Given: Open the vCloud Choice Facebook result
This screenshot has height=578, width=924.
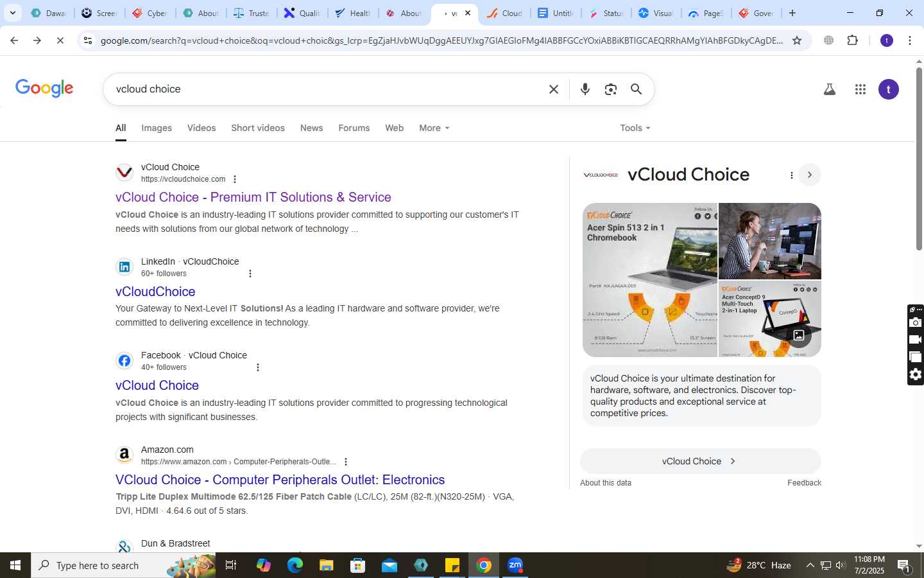Looking at the screenshot, I should tap(157, 385).
